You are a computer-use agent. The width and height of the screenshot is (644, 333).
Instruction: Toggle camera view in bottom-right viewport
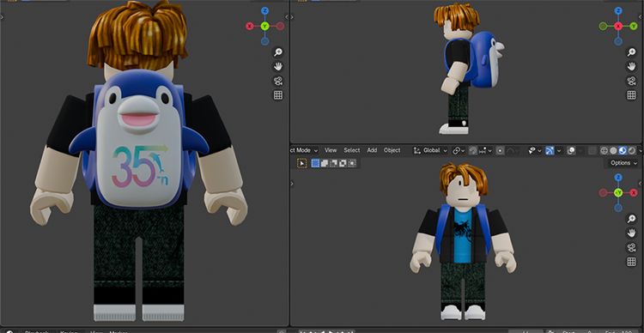(x=631, y=247)
